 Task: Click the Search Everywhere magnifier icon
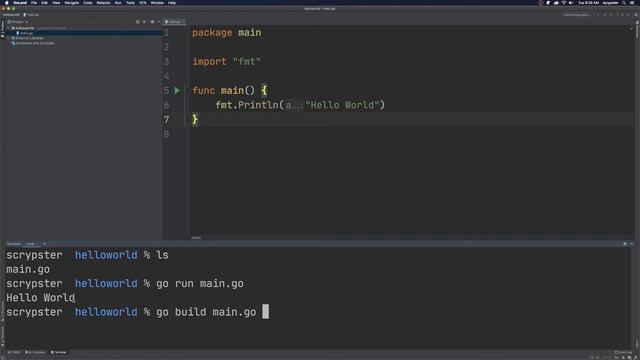tap(636, 15)
